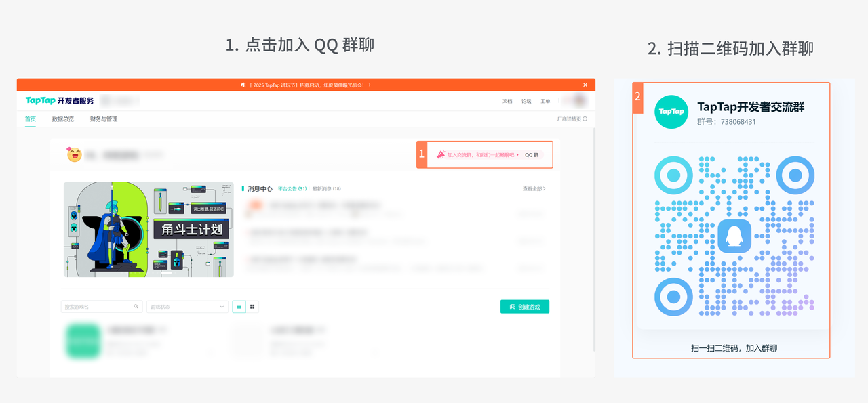
Task: Open the blurred green game icon card
Action: coord(83,341)
